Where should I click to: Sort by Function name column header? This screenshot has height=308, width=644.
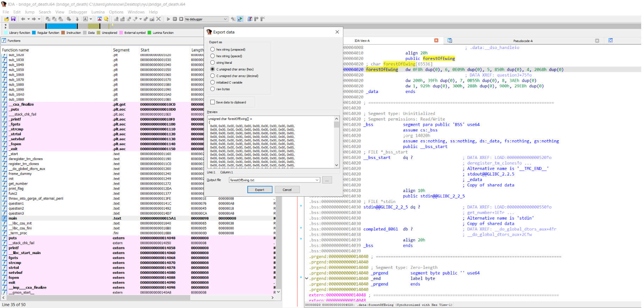pos(56,50)
